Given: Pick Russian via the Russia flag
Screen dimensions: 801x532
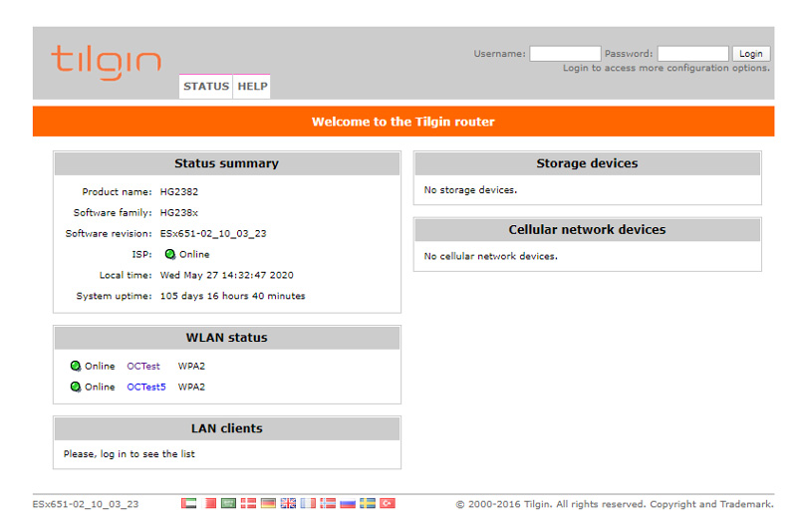Looking at the screenshot, I should (x=348, y=503).
